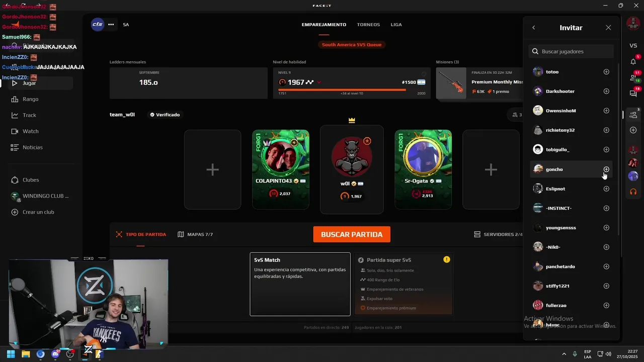The height and width of the screenshot is (362, 644).
Task: Switch to the LIGA tab
Action: [x=396, y=25]
